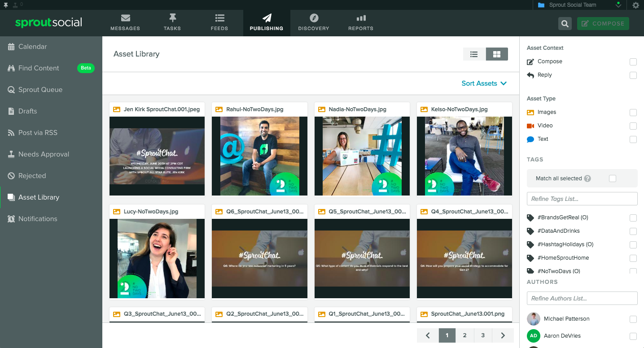The width and height of the screenshot is (644, 348).
Task: Click Michael Patterson's avatar
Action: coord(533,319)
